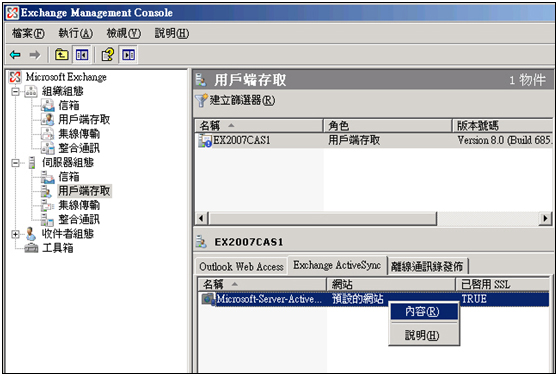The width and height of the screenshot is (558, 376).
Task: Click the 收件者組態 person icon
Action: [31, 234]
